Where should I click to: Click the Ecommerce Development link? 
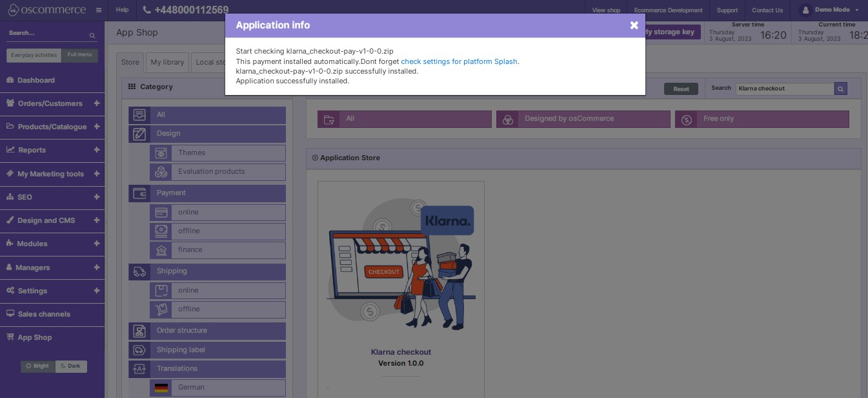pos(668,10)
